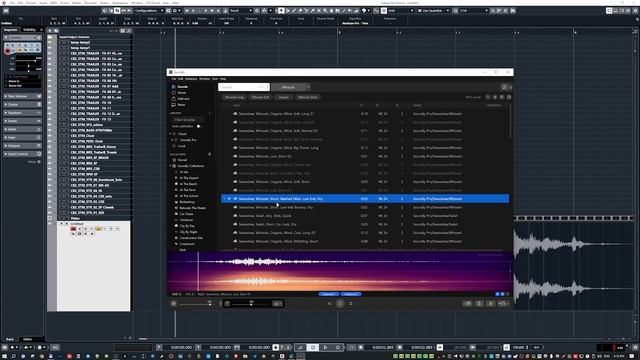
Task: Toggle the Cubase transport Cycle button
Action: pyautogui.click(x=300, y=347)
